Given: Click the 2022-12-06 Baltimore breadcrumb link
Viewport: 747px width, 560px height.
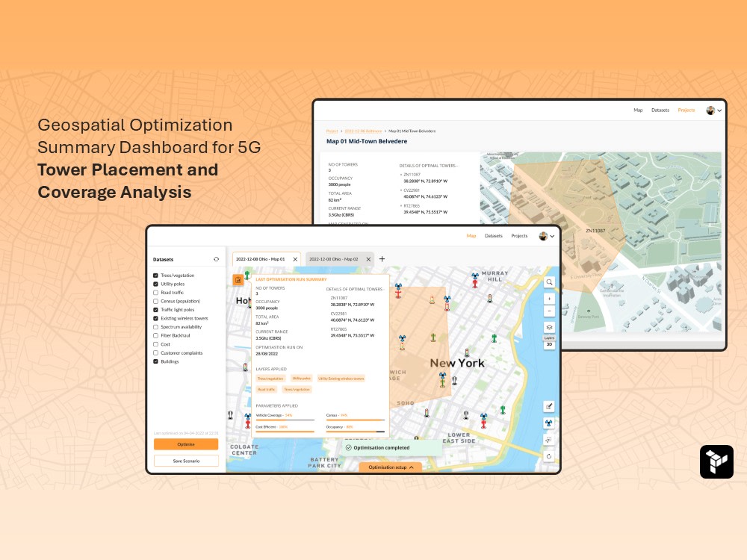Looking at the screenshot, I should 364,131.
